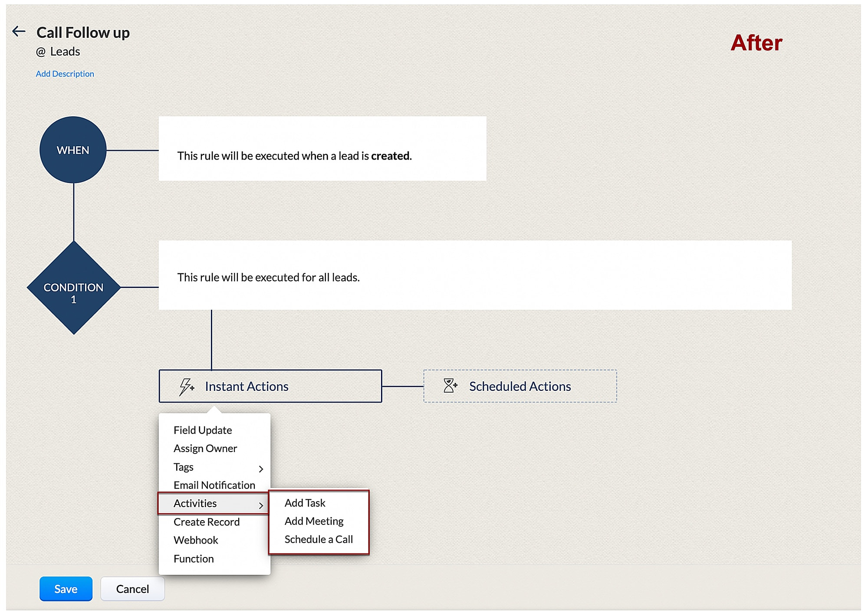
Task: Click the Add Description link
Action: tap(65, 74)
